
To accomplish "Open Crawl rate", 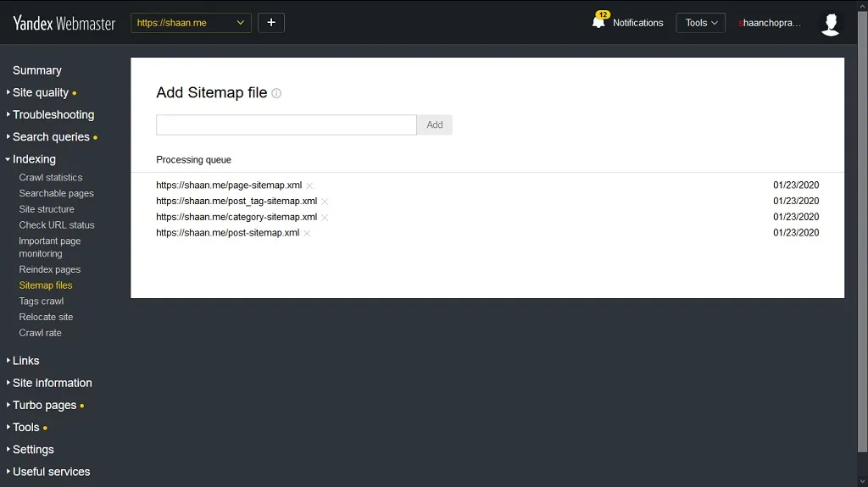I will coord(40,333).
